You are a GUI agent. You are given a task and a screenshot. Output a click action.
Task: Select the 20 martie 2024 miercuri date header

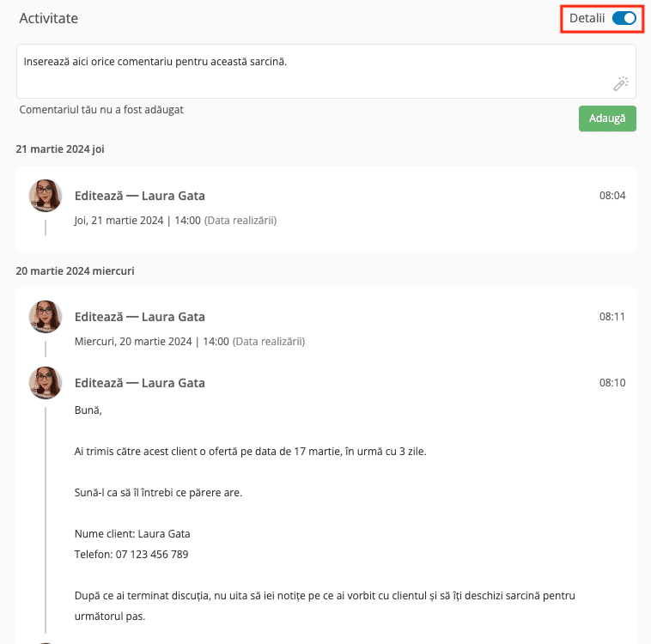(75, 271)
